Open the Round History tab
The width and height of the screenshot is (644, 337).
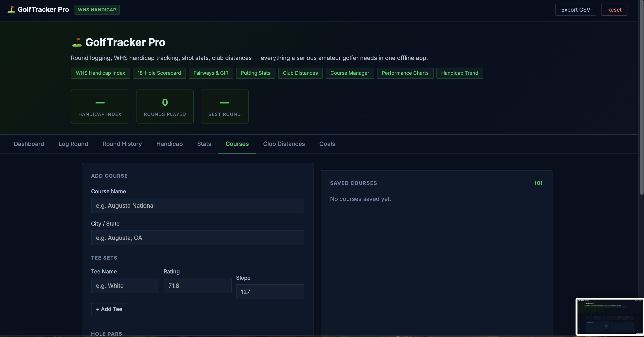coord(122,144)
